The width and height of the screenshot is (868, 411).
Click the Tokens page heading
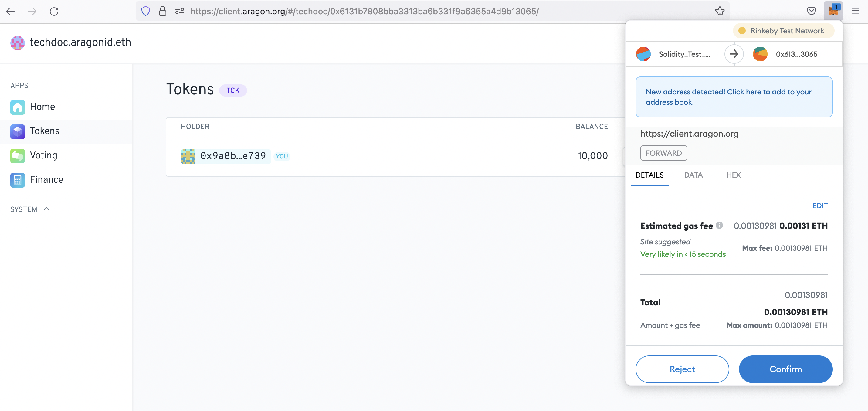click(x=190, y=89)
